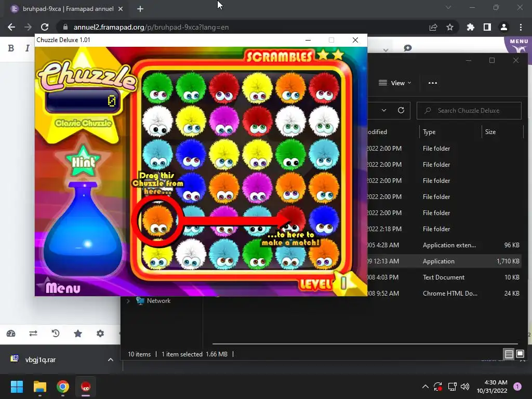Click the Search Chuzzle Deluxe box
The height and width of the screenshot is (399, 532).
[x=469, y=111]
